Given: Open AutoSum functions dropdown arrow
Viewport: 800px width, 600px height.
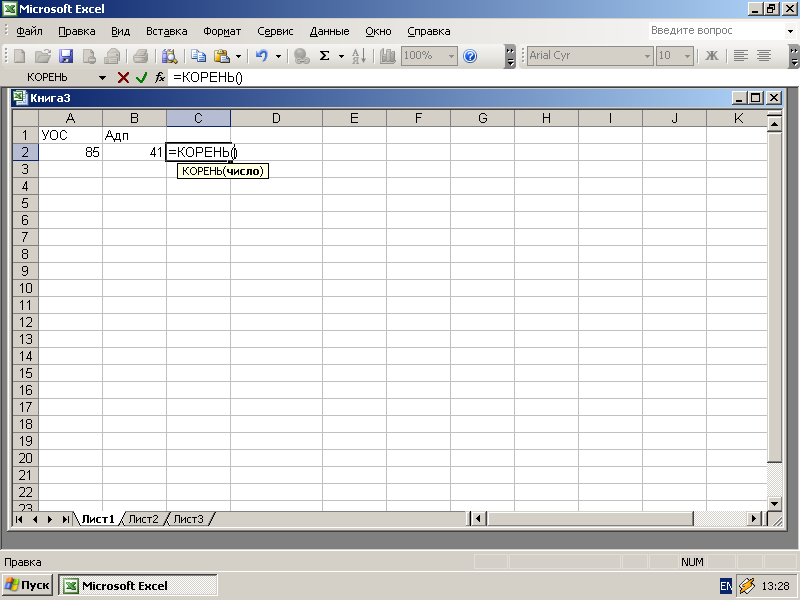Looking at the screenshot, I should pyautogui.click(x=341, y=56).
